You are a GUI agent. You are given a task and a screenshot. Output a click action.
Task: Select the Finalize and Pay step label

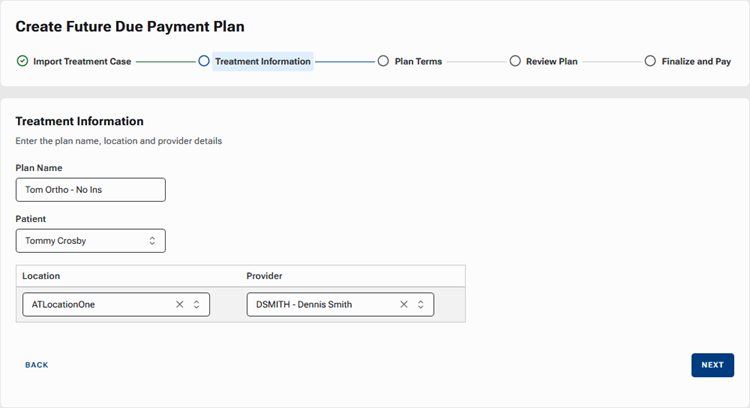696,61
